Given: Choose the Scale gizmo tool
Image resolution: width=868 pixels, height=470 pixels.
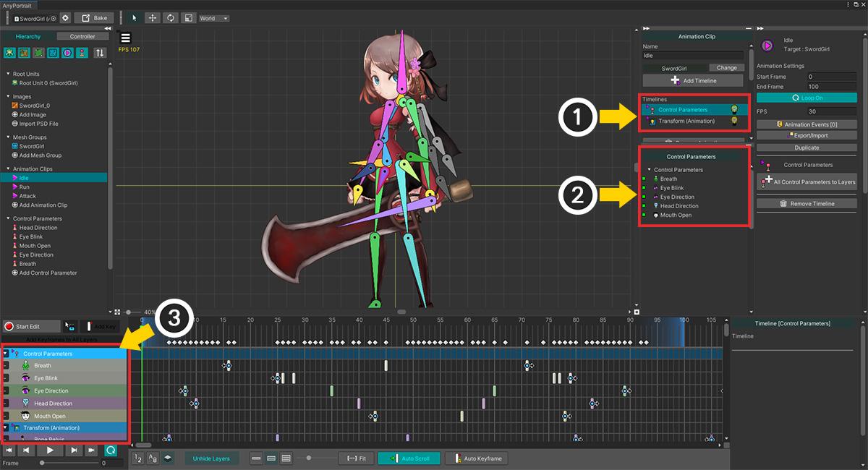Looking at the screenshot, I should point(188,18).
